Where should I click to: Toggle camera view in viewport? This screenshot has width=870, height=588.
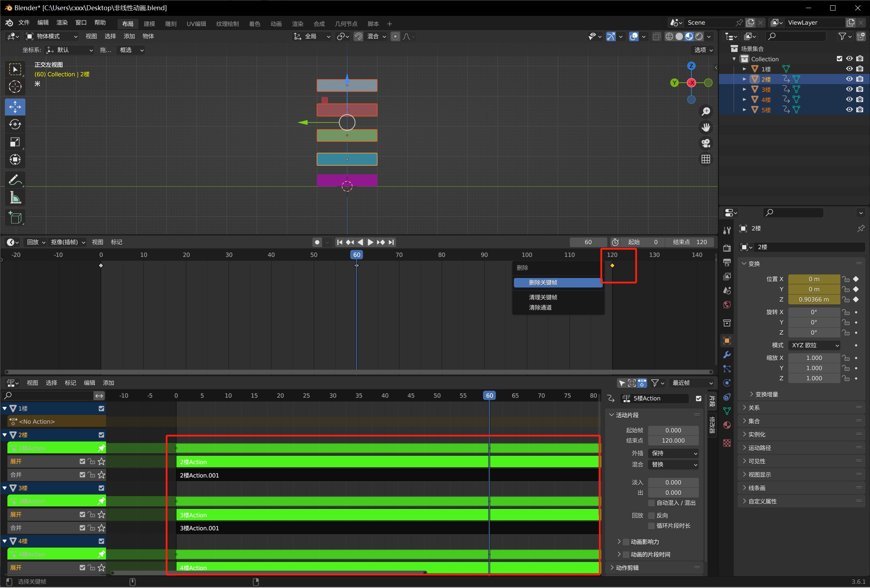[x=706, y=143]
